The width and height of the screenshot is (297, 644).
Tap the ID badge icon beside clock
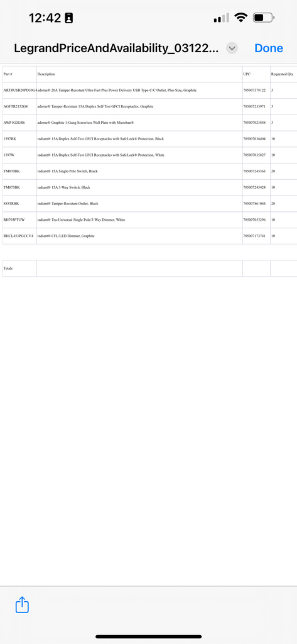(69, 18)
